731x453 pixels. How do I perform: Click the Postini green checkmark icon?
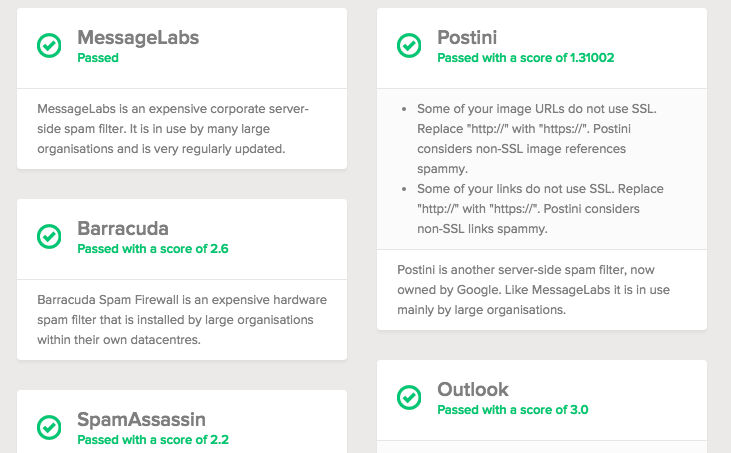tap(409, 46)
